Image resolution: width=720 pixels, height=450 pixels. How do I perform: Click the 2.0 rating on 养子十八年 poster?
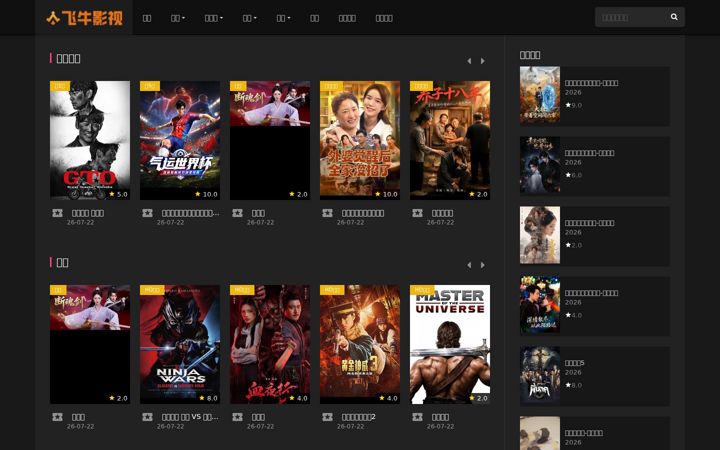(x=478, y=194)
